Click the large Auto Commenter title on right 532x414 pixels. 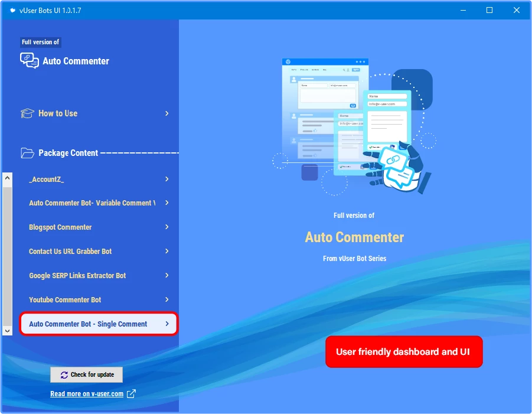(x=354, y=237)
